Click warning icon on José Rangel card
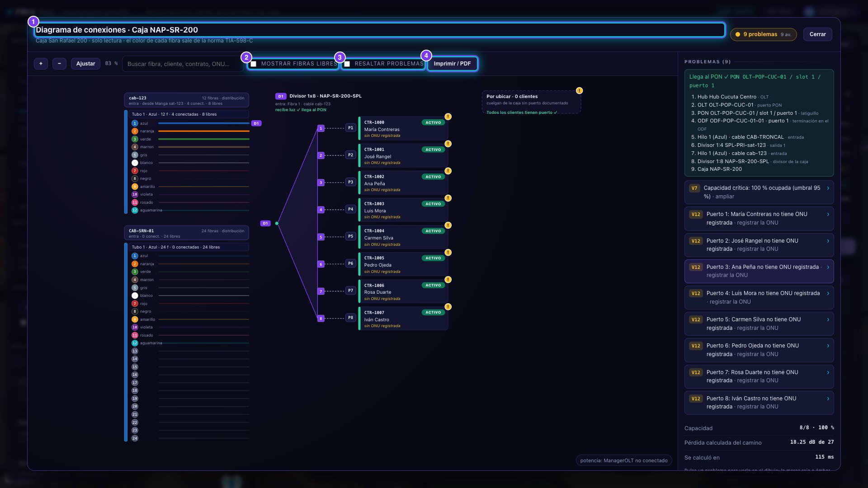868x488 pixels. point(448,144)
